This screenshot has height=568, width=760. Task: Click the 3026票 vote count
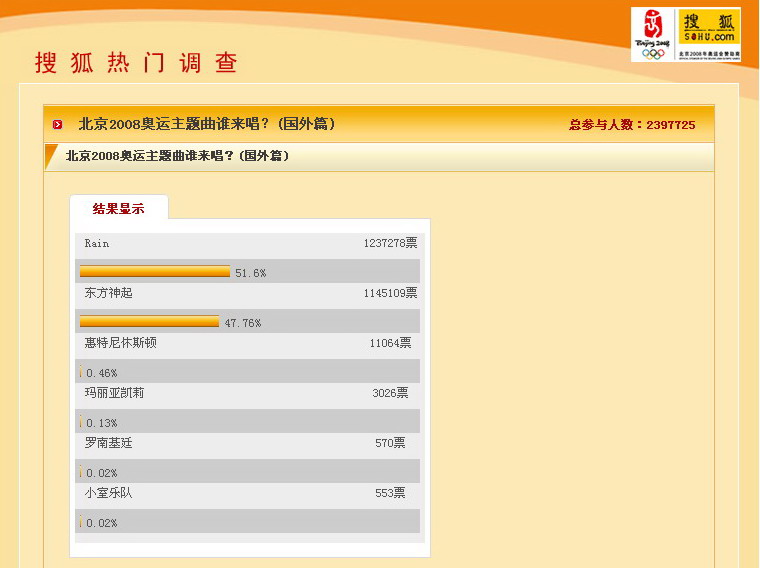click(391, 393)
